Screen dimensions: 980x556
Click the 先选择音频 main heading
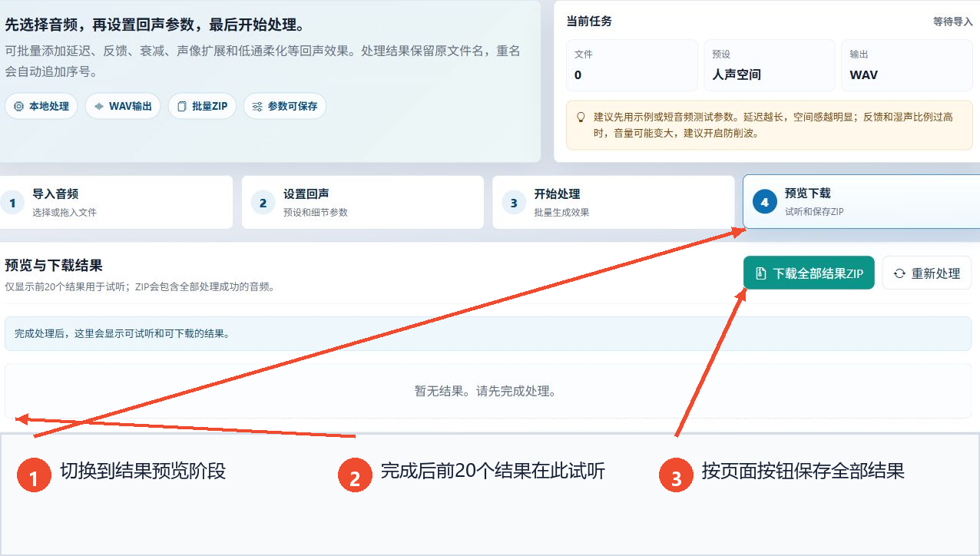click(154, 25)
